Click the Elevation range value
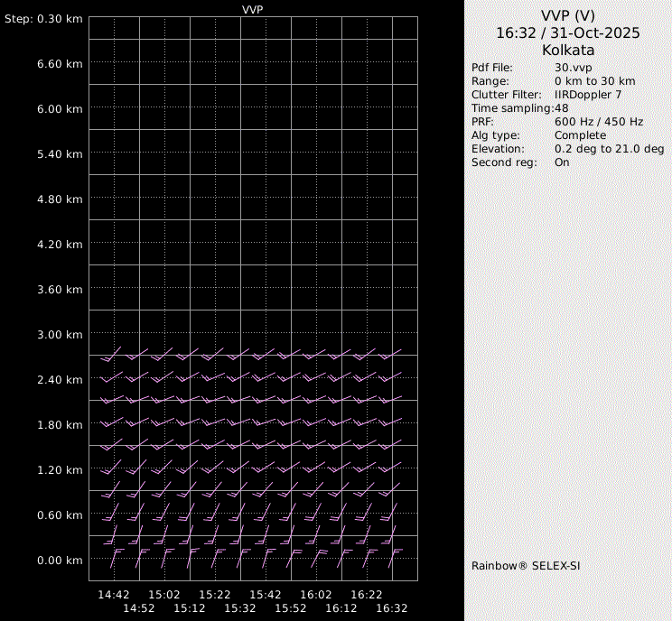This screenshot has width=672, height=621. click(x=609, y=149)
